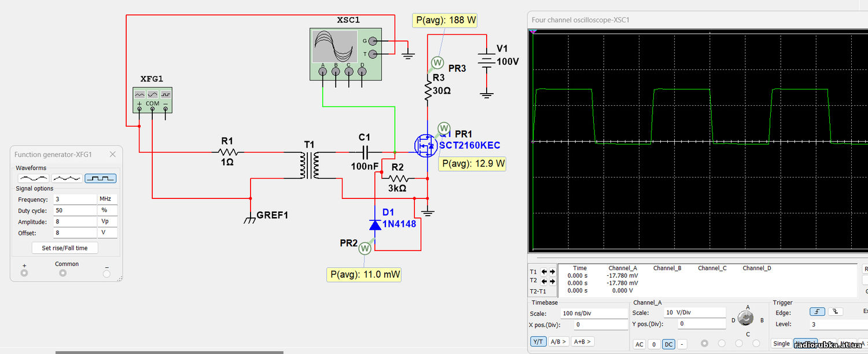This screenshot has width=868, height=354.
Task: Set Channel A coupling to DC
Action: point(668,344)
